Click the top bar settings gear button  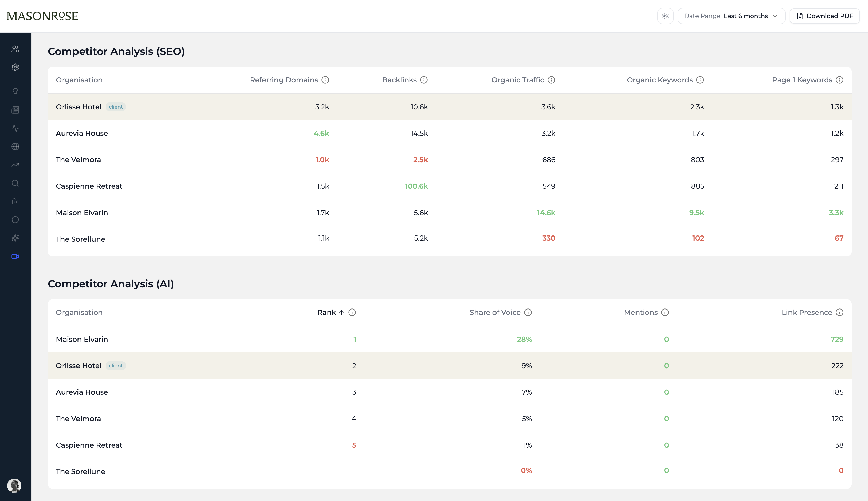(x=665, y=16)
